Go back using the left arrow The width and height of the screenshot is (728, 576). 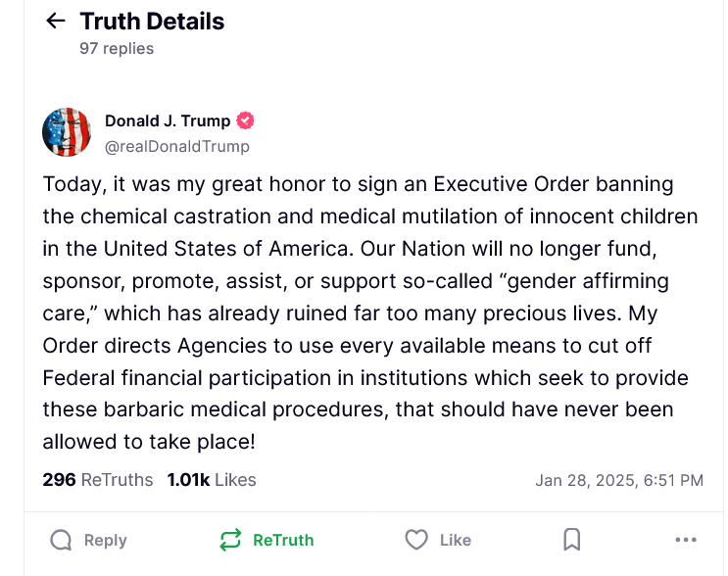[x=56, y=22]
